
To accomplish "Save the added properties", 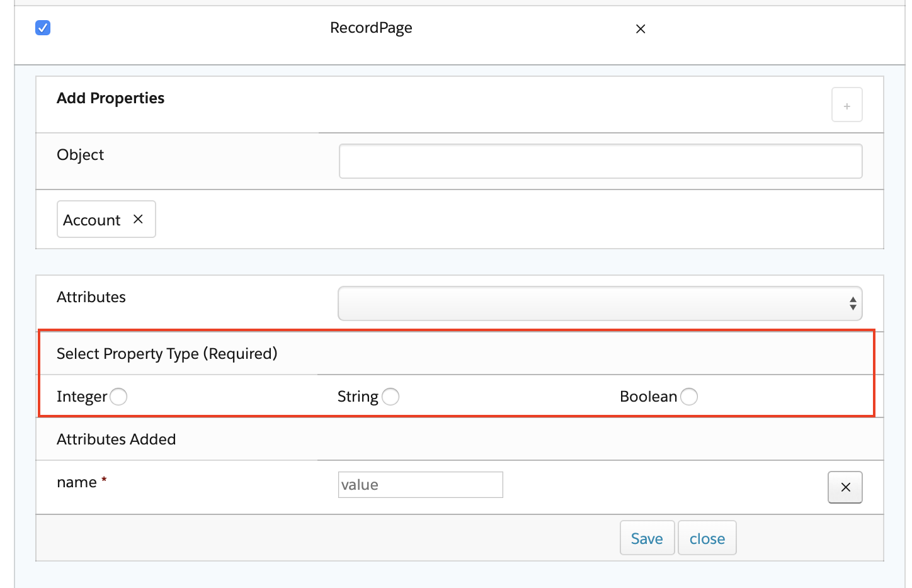I will point(647,538).
